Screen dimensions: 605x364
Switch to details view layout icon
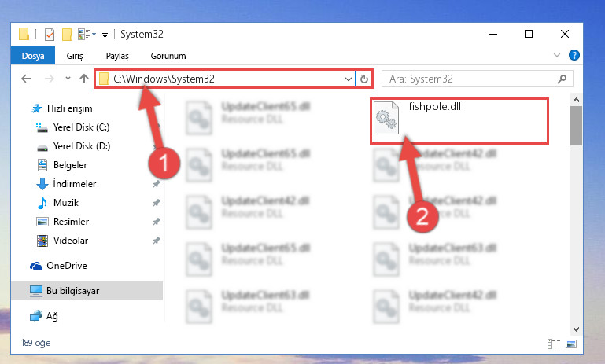tap(554, 344)
